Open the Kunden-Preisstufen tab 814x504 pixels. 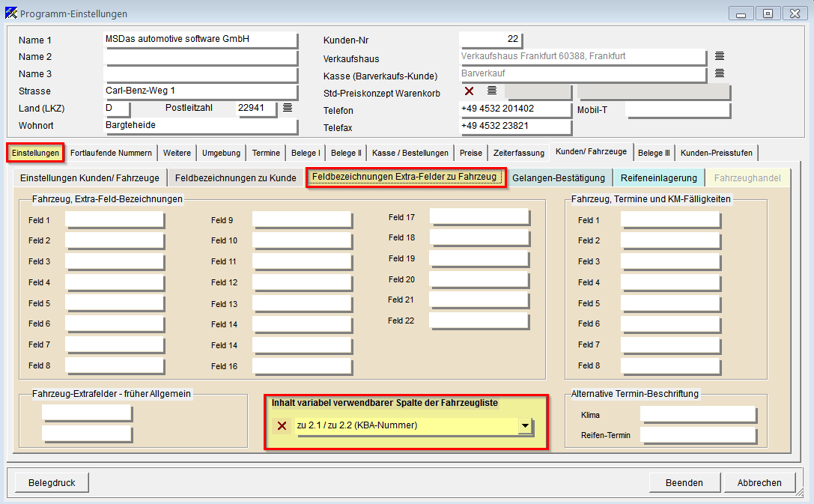[717, 153]
